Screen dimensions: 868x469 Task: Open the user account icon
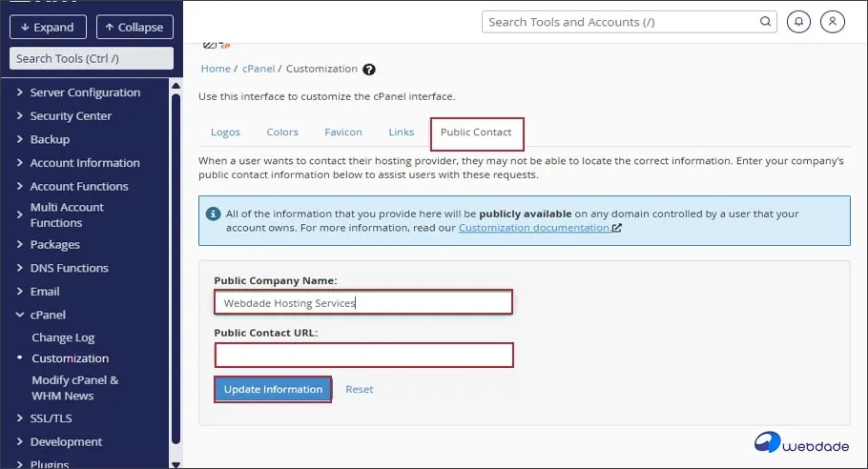pyautogui.click(x=833, y=21)
